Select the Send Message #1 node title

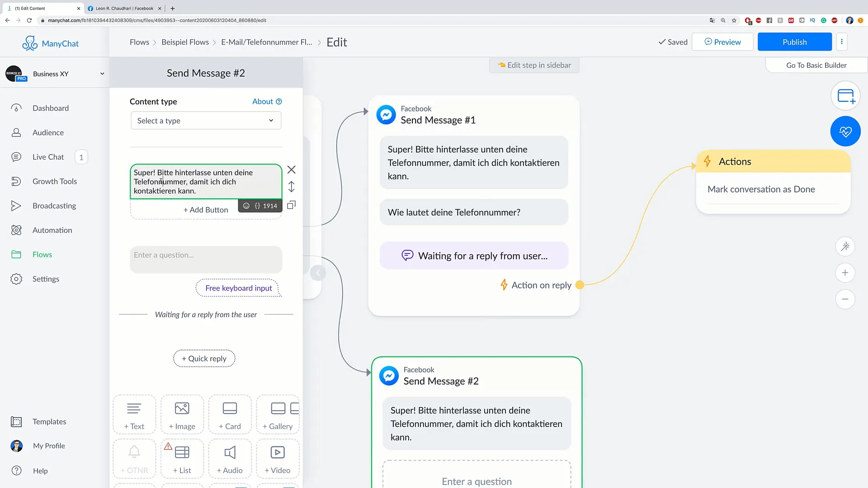click(438, 120)
